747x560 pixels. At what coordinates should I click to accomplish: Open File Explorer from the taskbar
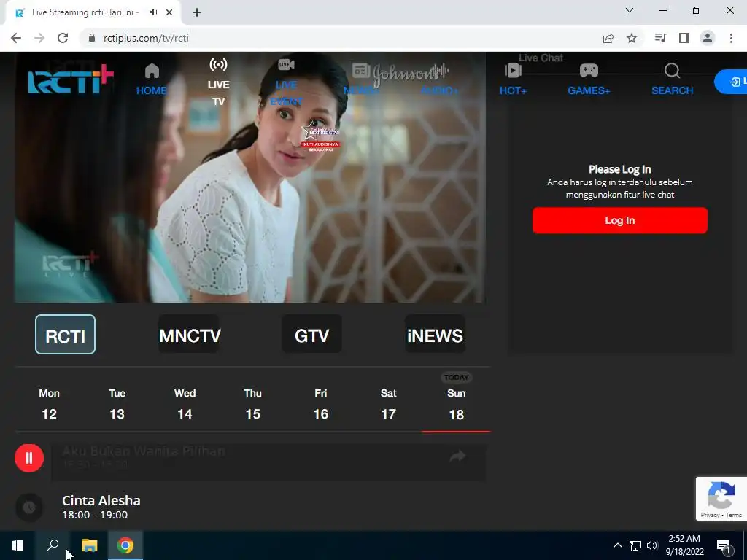(89, 545)
